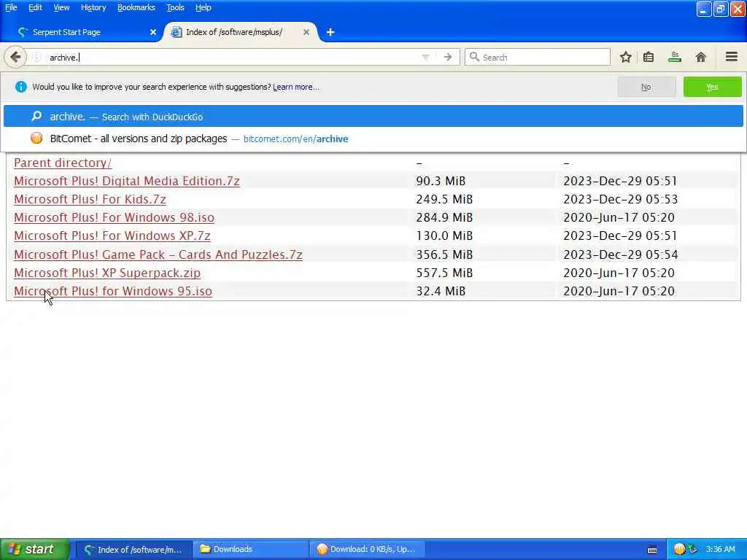Download Microsoft Plus! For Windows XP.7z
This screenshot has width=747, height=560.
click(x=112, y=236)
